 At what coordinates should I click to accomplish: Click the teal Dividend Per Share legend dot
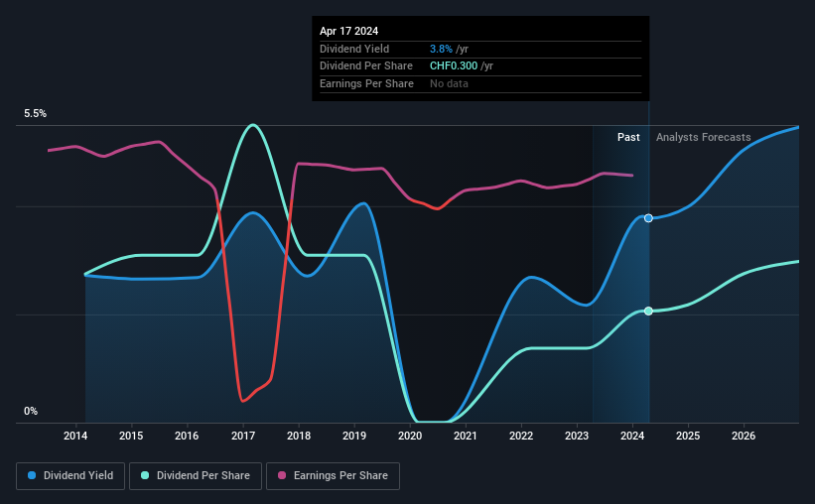pyautogui.click(x=145, y=475)
